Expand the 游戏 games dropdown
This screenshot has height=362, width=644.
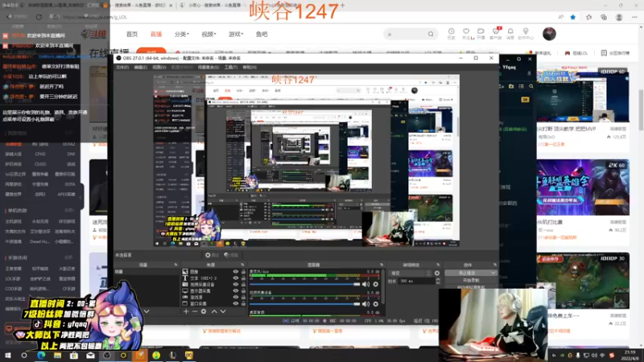236,34
